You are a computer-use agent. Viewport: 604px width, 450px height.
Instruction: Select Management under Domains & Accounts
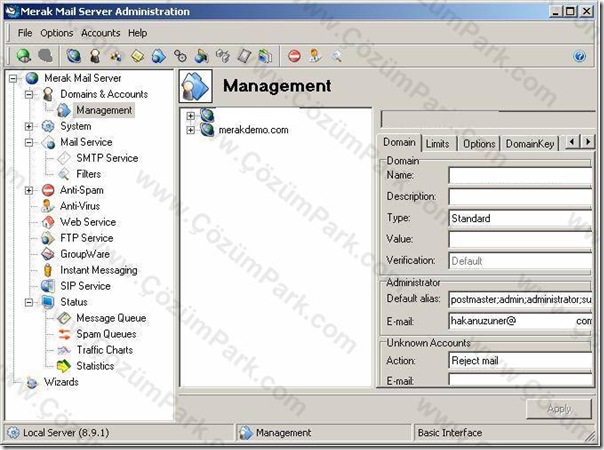[x=104, y=110]
